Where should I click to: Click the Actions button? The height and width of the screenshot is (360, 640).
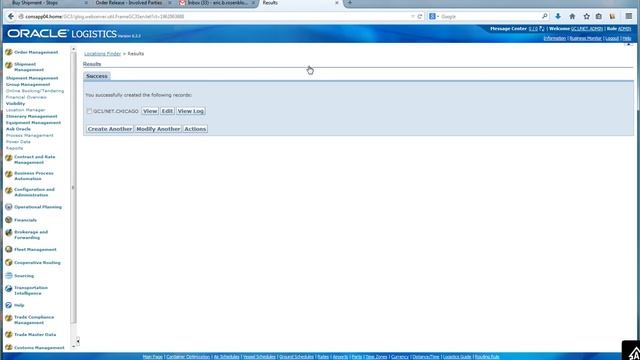tap(195, 129)
